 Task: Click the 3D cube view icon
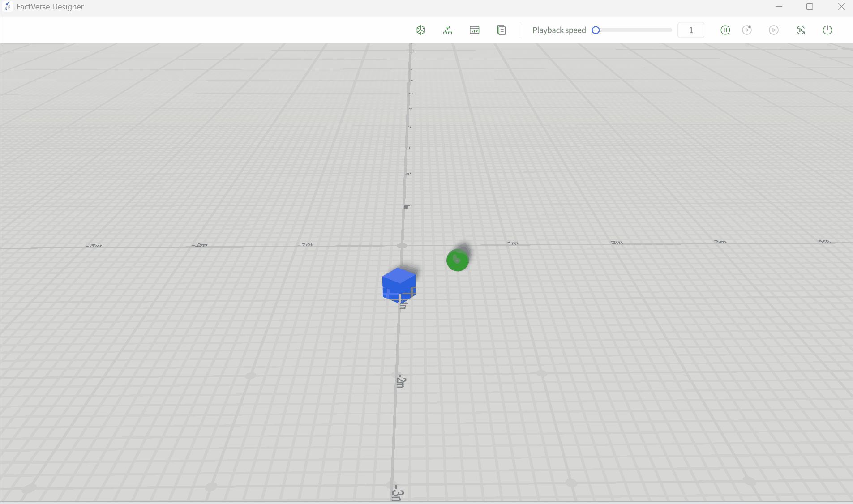420,30
